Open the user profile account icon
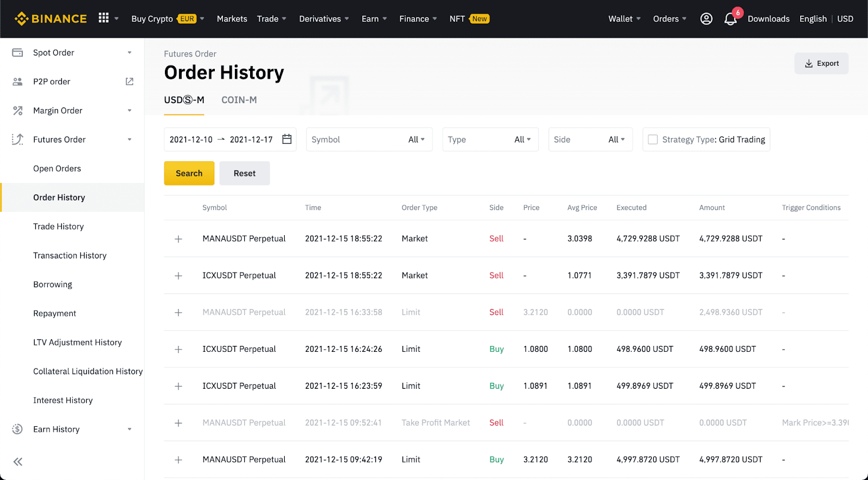868x480 pixels. coord(706,18)
